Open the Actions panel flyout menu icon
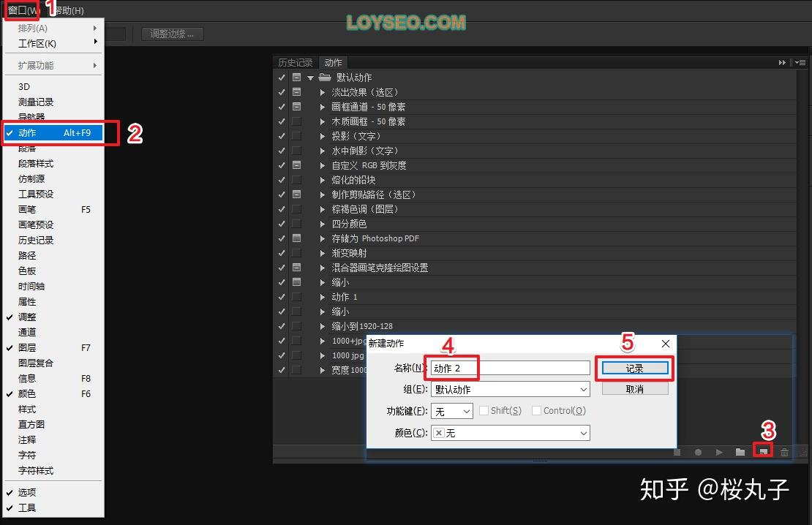The width and height of the screenshot is (812, 525). tap(800, 63)
